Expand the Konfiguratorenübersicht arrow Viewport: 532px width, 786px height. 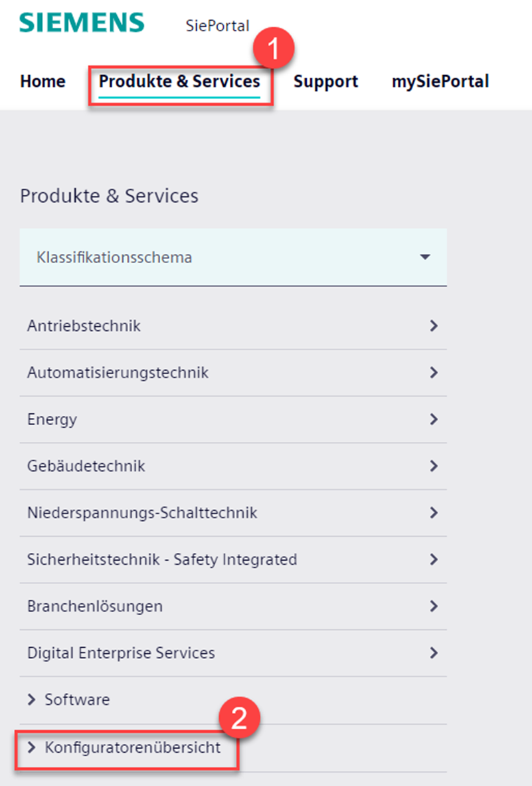click(31, 747)
